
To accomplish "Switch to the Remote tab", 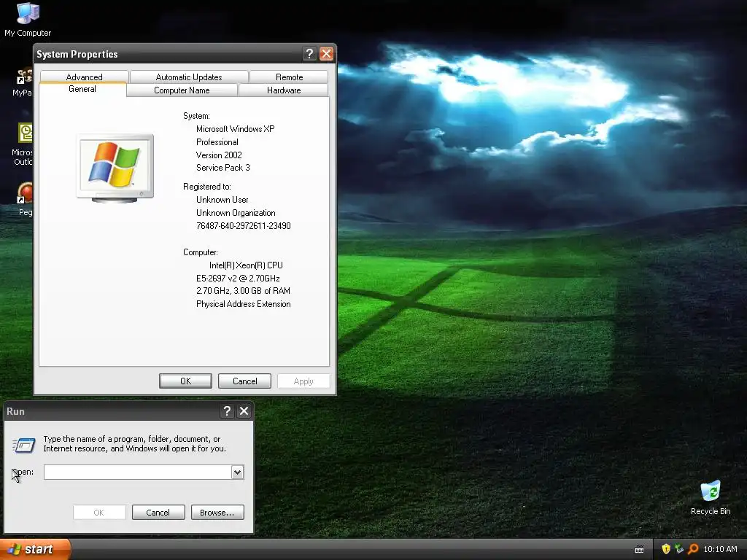I will point(289,77).
